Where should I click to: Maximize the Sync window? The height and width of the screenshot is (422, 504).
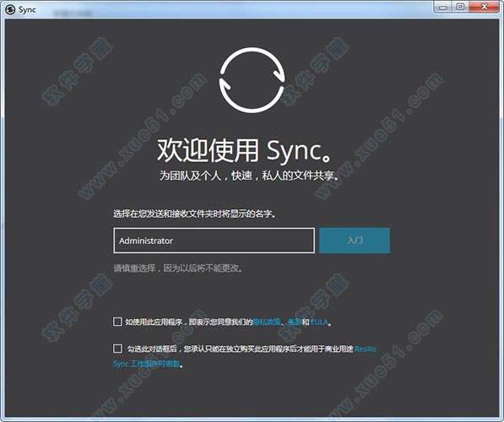pos(461,7)
